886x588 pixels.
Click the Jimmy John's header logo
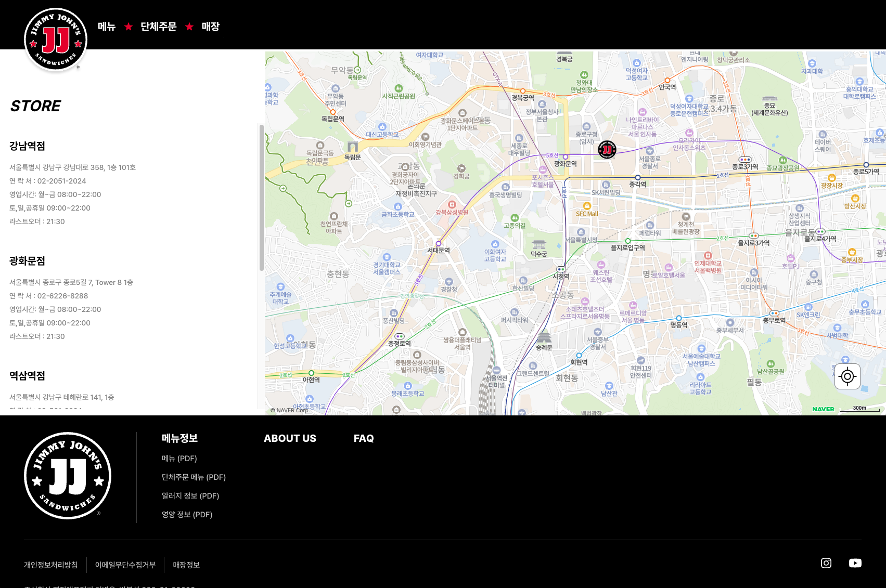pos(56,40)
